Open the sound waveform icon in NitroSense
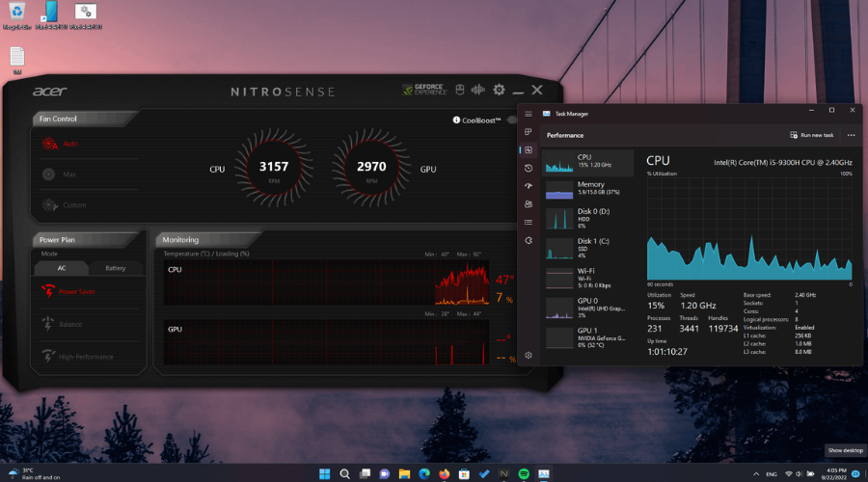This screenshot has width=868, height=482. (478, 90)
